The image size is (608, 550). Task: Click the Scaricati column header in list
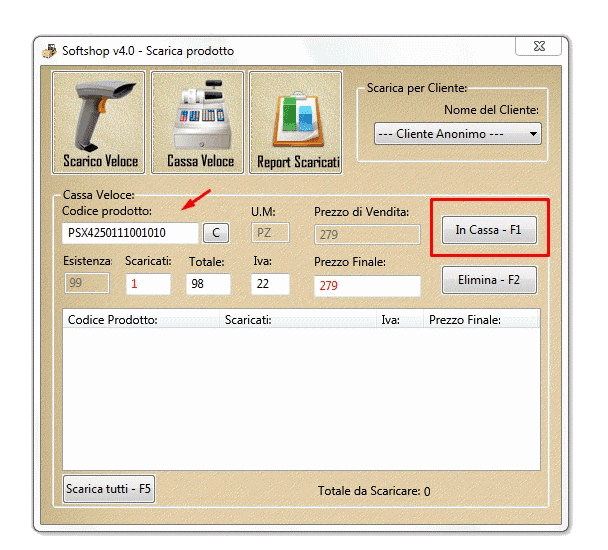(x=297, y=320)
